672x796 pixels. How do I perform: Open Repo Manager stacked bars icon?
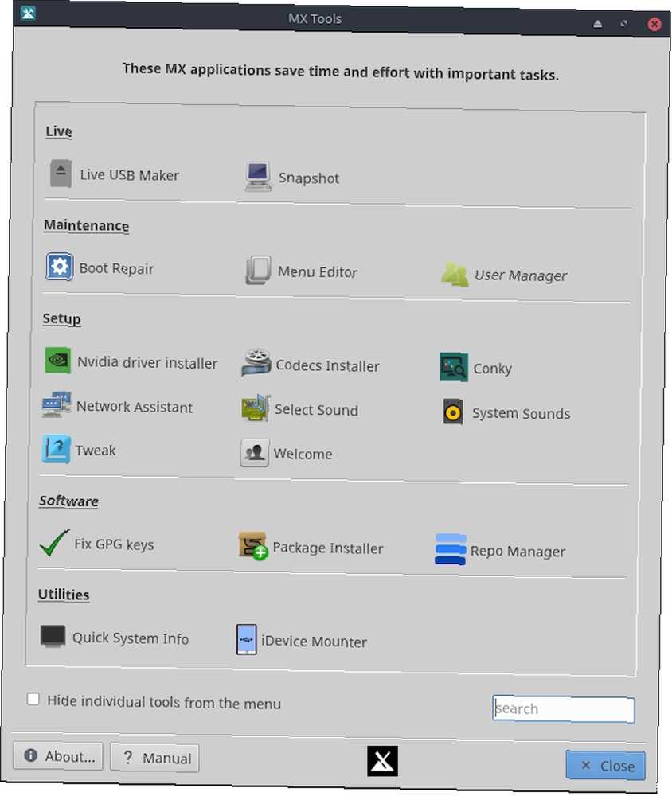[450, 549]
